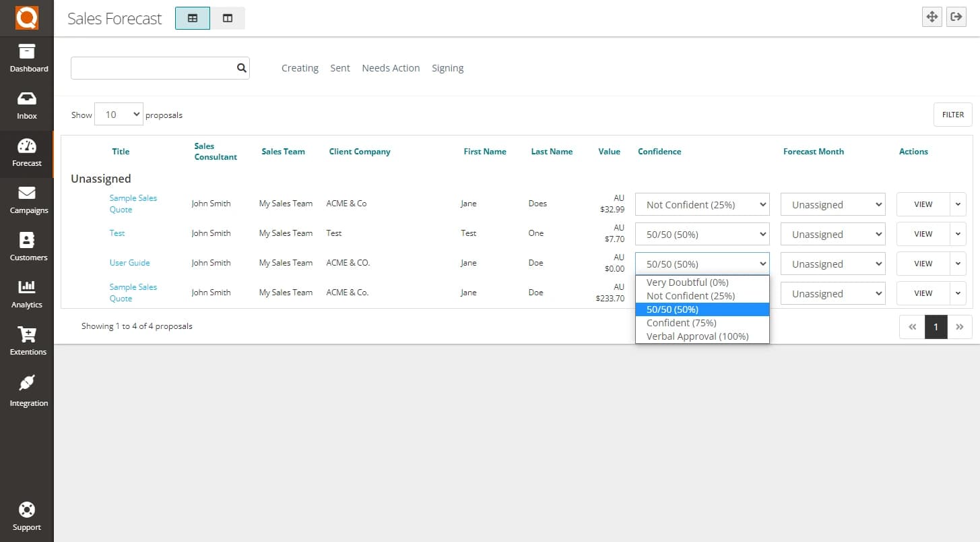Screen dimensions: 980x542
Task: Open the User Guide proposal link
Action: (x=129, y=263)
